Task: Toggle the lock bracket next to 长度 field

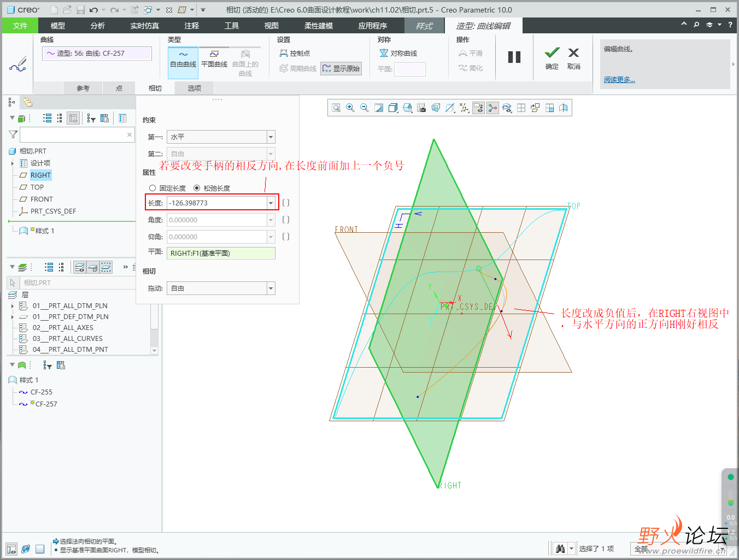Action: pos(286,203)
